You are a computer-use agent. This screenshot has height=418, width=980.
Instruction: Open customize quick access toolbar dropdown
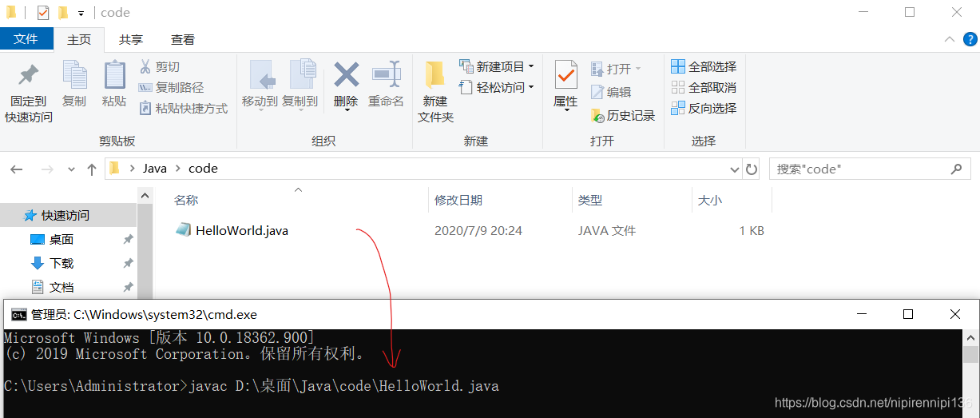(81, 14)
